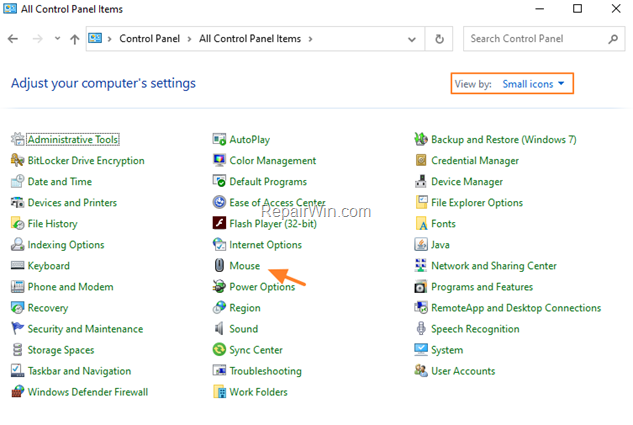Click the Control Panel icon in title bar
633x425 pixels.
[10, 8]
